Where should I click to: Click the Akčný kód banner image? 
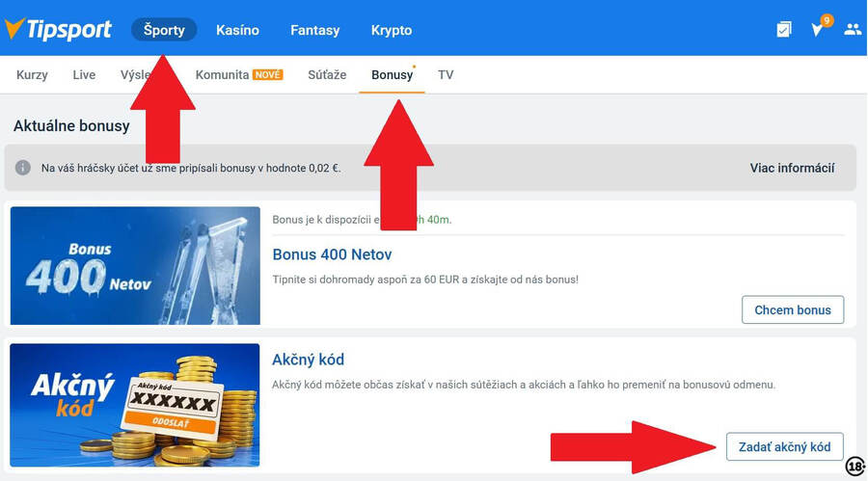point(134,405)
